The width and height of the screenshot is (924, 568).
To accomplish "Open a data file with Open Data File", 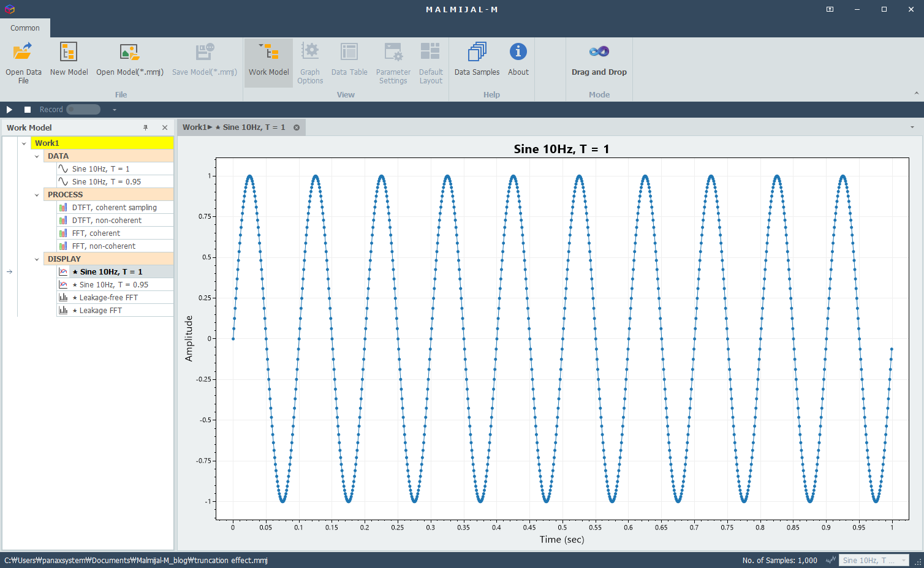I will pyautogui.click(x=23, y=63).
